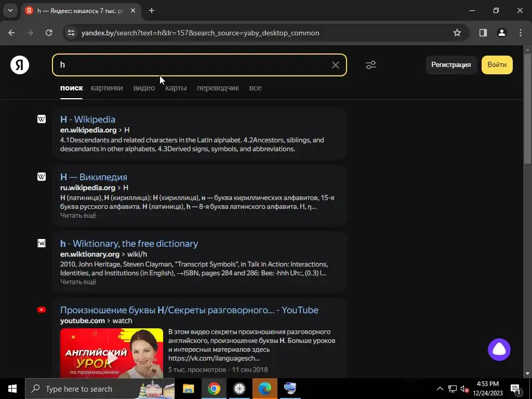The height and width of the screenshot is (399, 532).
Task: Open Chrome profile icon
Action: coord(501,33)
